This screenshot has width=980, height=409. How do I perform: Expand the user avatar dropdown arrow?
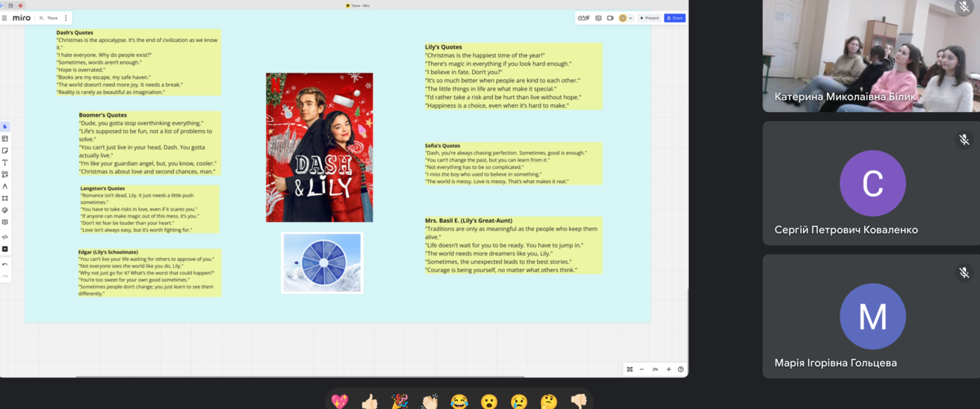[x=630, y=18]
